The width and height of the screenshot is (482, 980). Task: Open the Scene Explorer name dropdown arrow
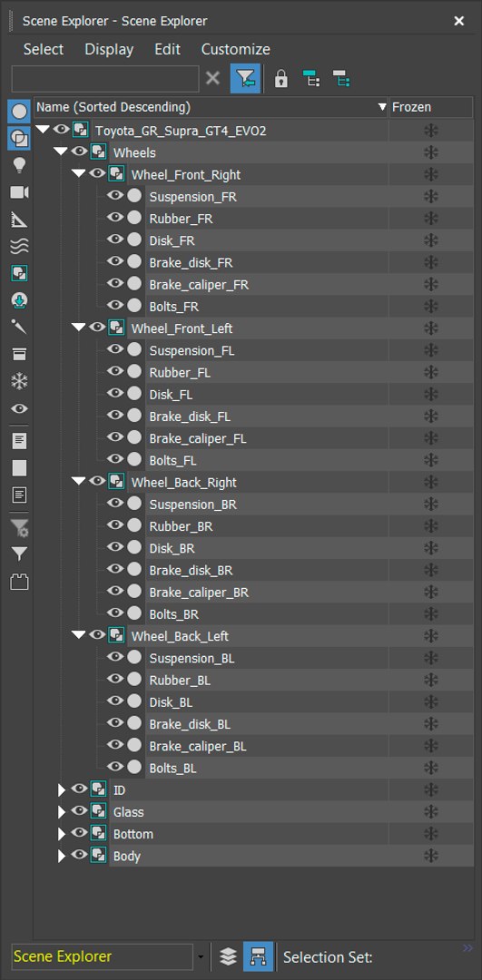[201, 957]
